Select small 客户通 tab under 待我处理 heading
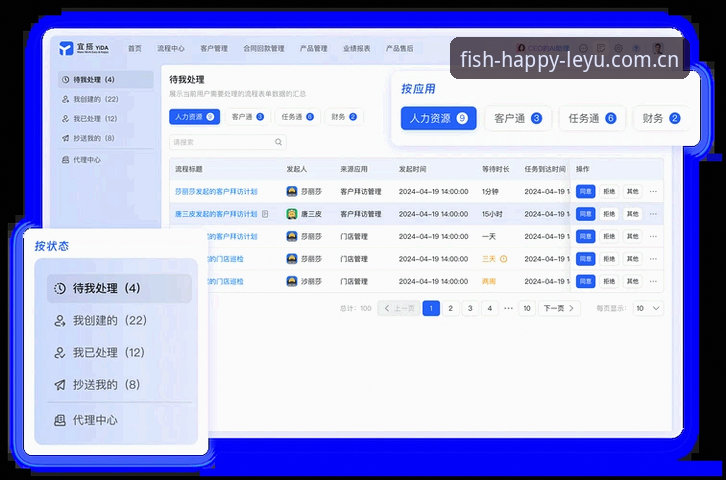Image resolution: width=726 pixels, height=480 pixels. [x=247, y=117]
